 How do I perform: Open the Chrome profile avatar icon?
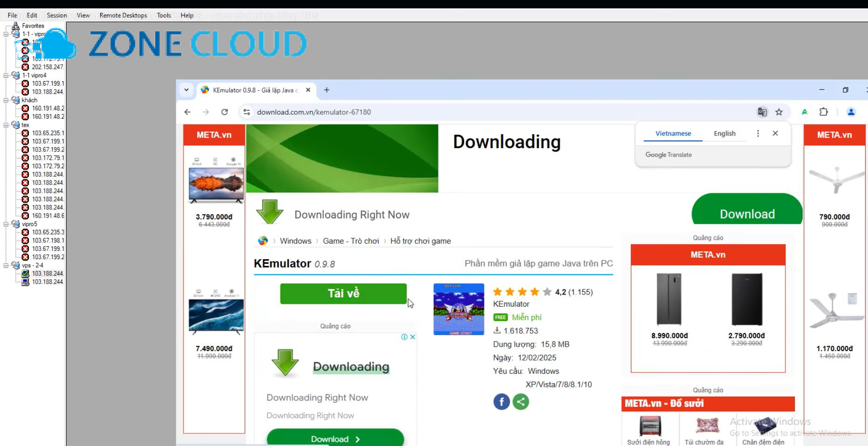click(x=851, y=112)
